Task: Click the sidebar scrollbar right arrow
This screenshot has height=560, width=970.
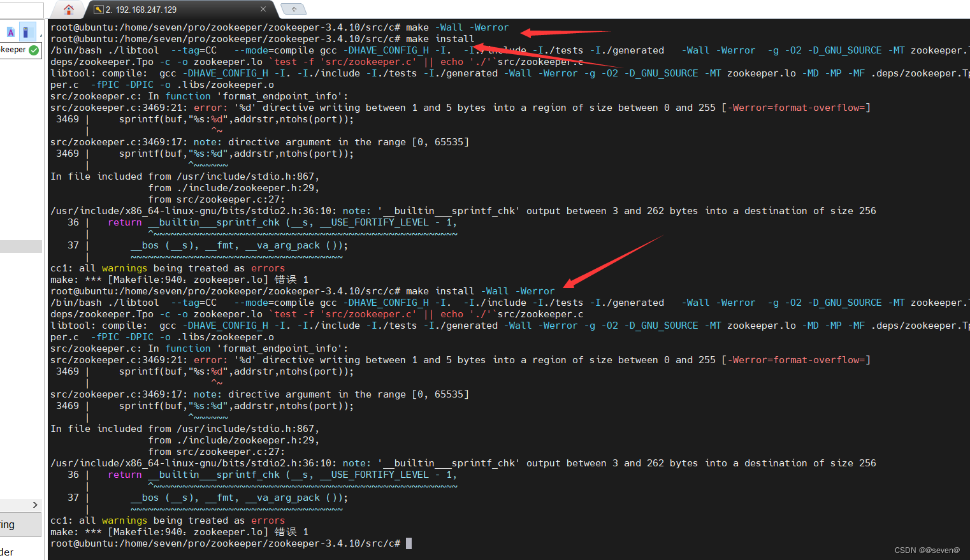Action: pyautogui.click(x=35, y=505)
